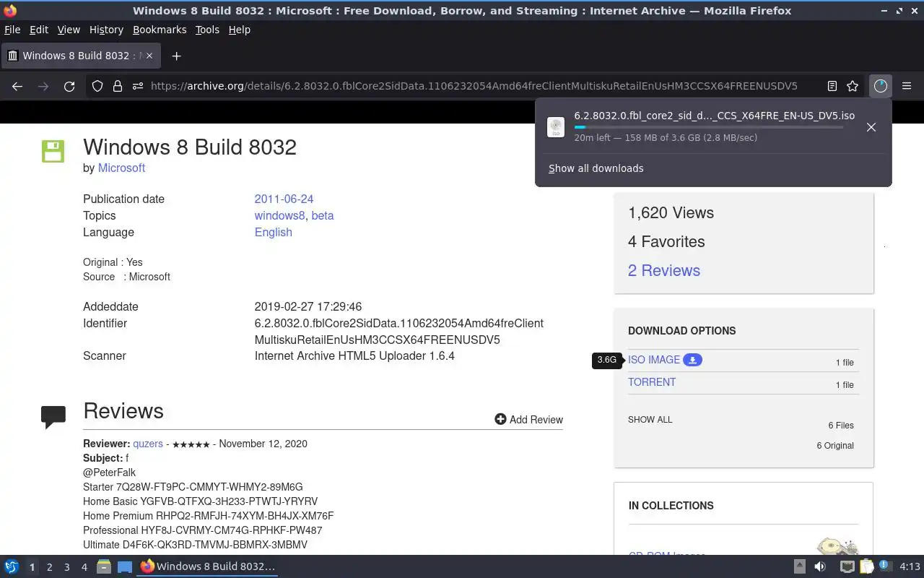
Task: Switch to workspace 3
Action: (66, 567)
